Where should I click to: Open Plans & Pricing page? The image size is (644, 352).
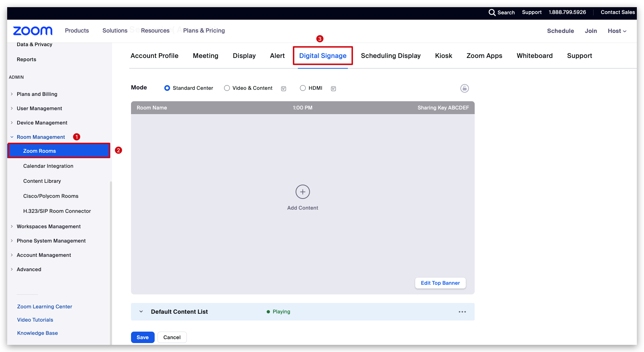point(204,31)
